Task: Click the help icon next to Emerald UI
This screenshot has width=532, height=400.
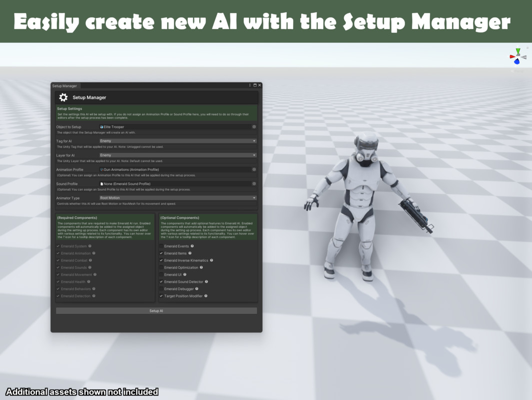Action: (x=185, y=274)
